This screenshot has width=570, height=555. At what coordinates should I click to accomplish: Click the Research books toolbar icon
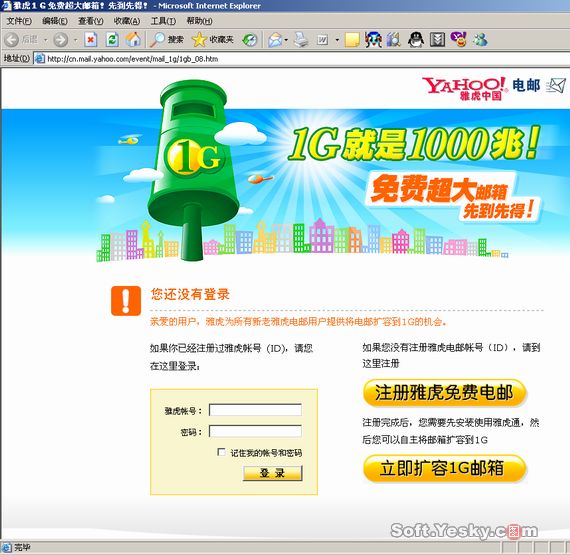394,40
